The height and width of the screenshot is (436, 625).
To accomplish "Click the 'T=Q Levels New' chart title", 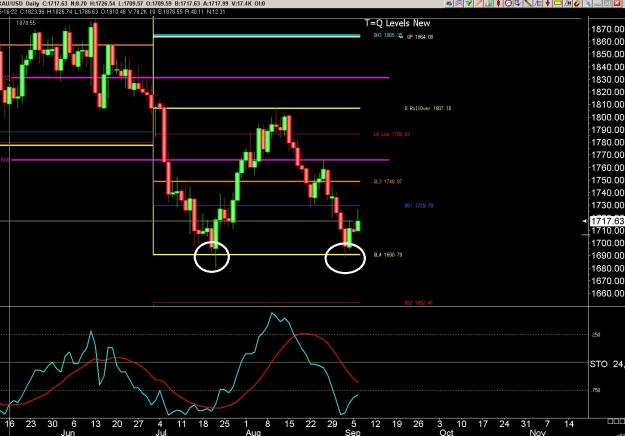I will [397, 23].
